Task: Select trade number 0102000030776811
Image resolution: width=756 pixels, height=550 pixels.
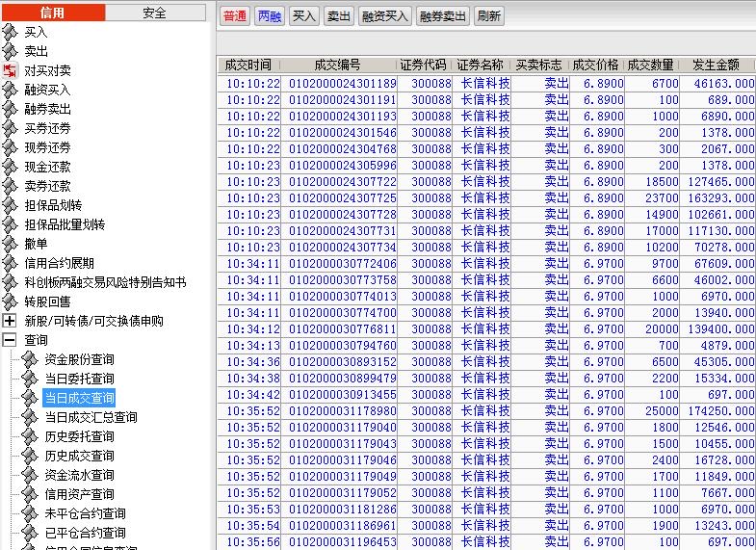Action: 343,329
